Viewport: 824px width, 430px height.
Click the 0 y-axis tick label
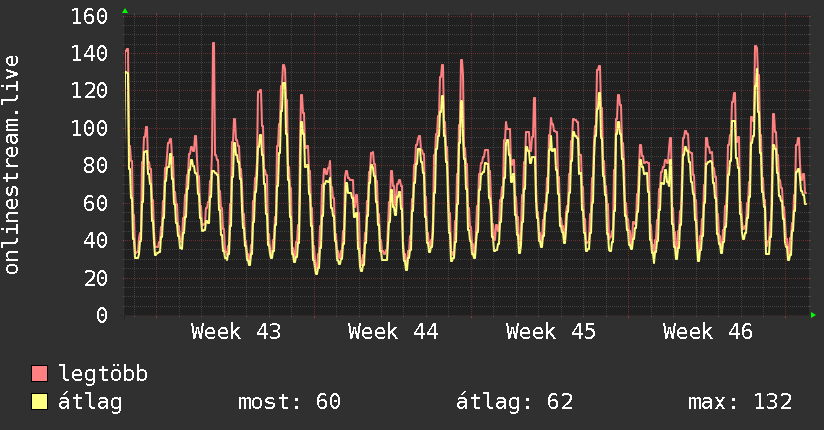click(x=102, y=315)
